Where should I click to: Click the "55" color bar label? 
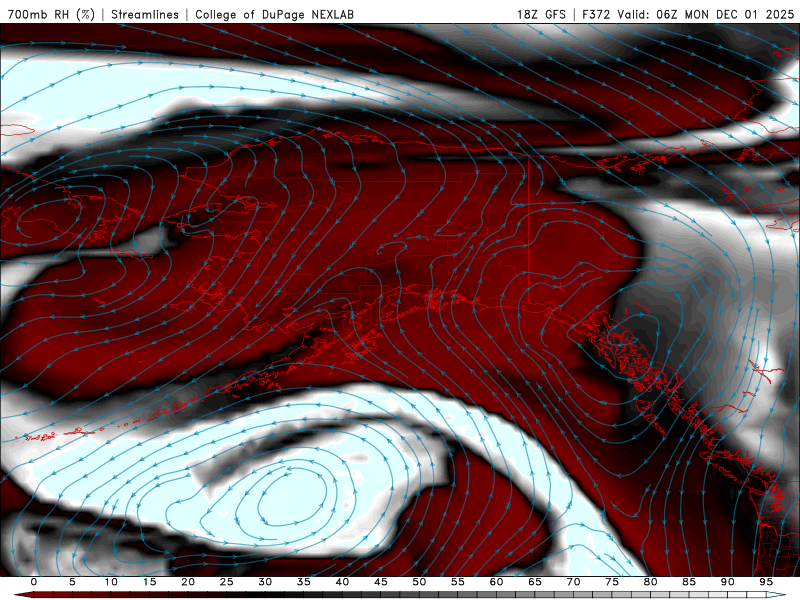pyautogui.click(x=458, y=582)
